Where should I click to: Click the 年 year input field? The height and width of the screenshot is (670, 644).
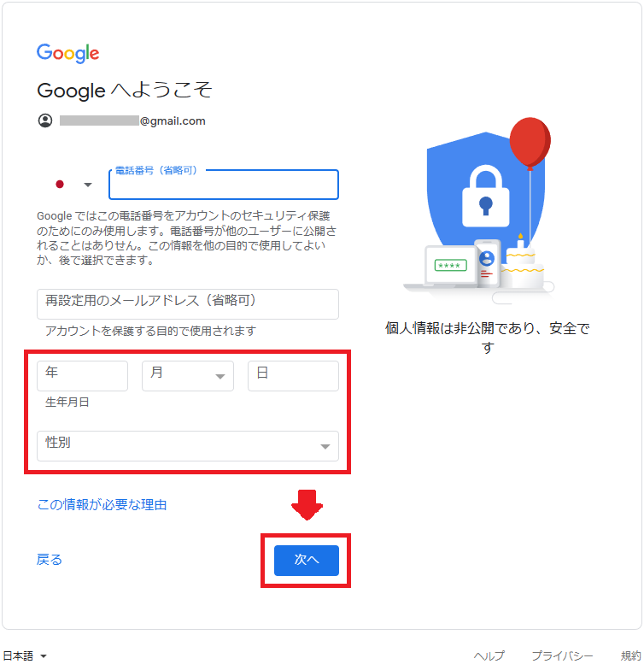click(82, 376)
